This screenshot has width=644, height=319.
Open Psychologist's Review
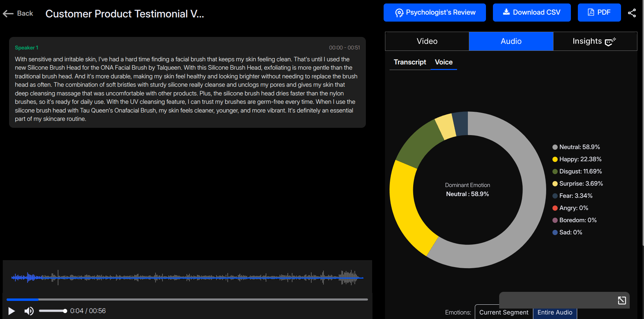click(434, 13)
